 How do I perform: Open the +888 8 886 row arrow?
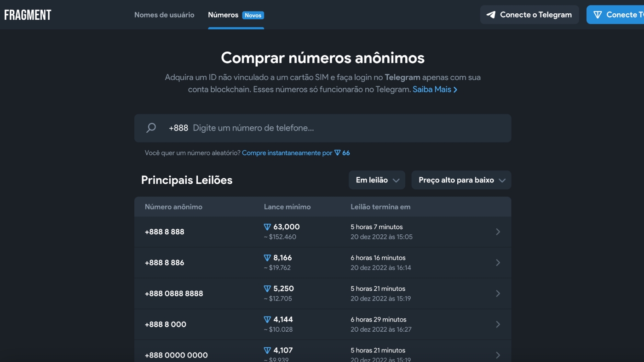pyautogui.click(x=498, y=263)
